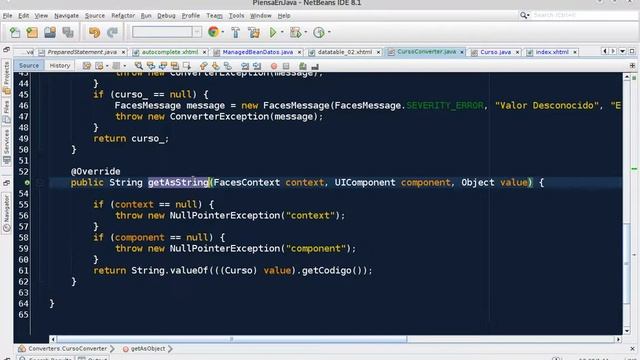Image resolution: width=640 pixels, height=360 pixels.
Task: Open the Source menu
Action: (x=95, y=16)
